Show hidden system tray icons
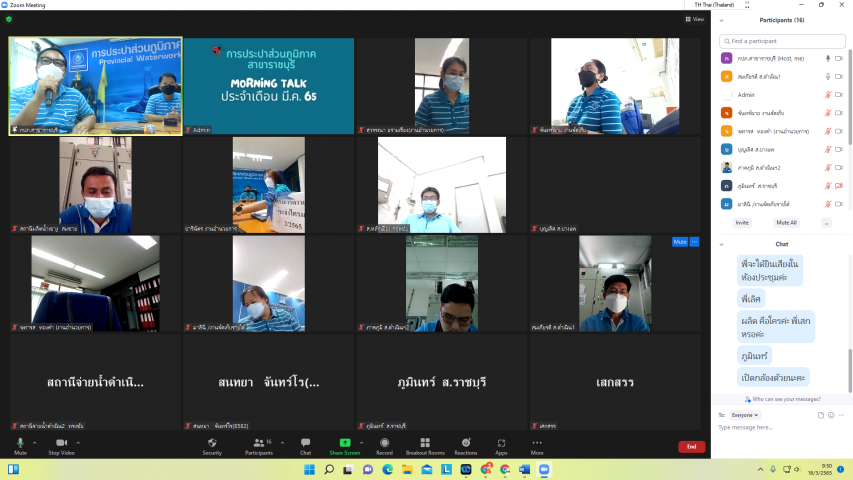This screenshot has width=853, height=480. [x=760, y=469]
